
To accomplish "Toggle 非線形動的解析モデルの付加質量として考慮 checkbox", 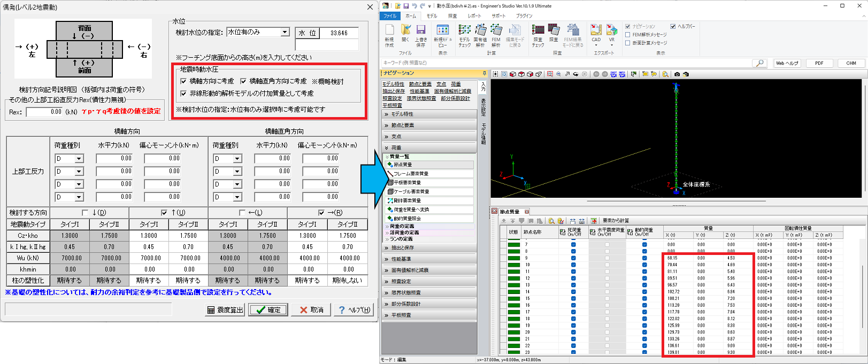I will tap(184, 94).
